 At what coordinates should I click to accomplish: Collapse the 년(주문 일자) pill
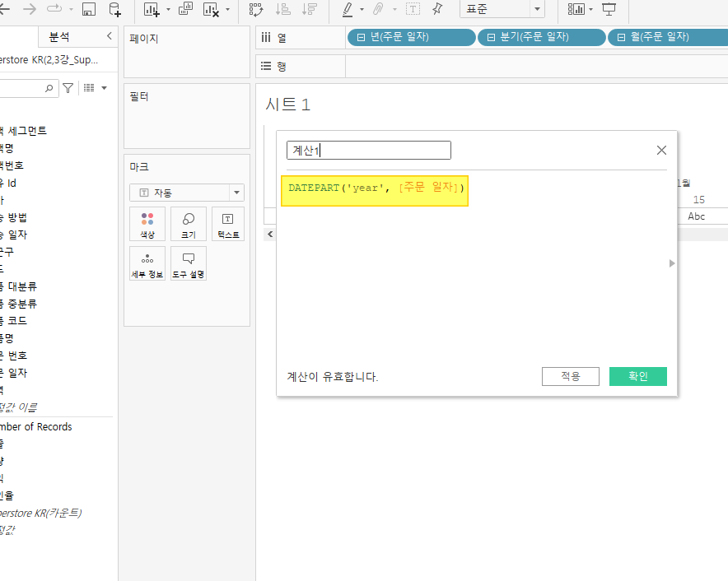coord(361,37)
